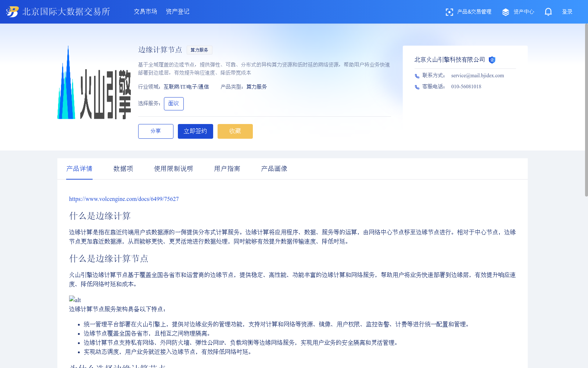The height and width of the screenshot is (368, 588).
Task: Click the phone icon beside 客服电话
Action: [417, 87]
